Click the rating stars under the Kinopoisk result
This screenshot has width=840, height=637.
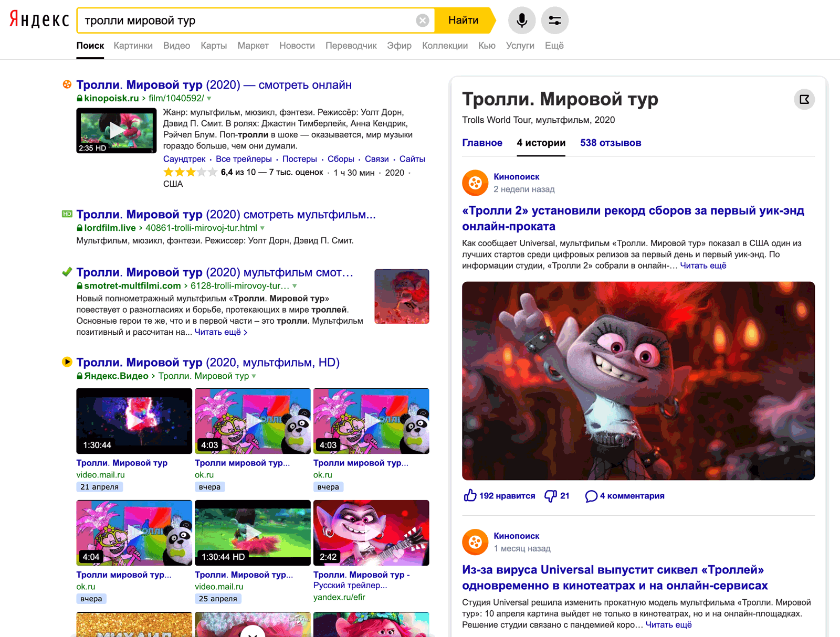tap(190, 172)
